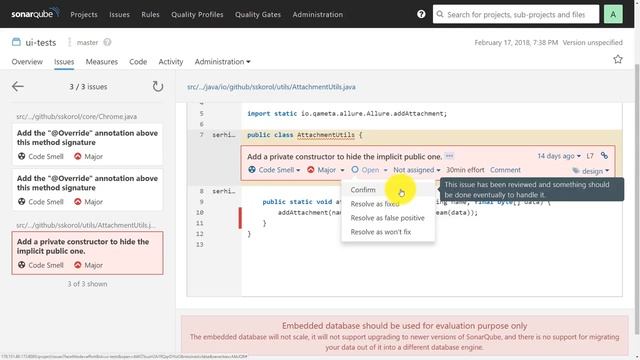This screenshot has width=640, height=360.
Task: Go back with the left arrow
Action: 18,86
